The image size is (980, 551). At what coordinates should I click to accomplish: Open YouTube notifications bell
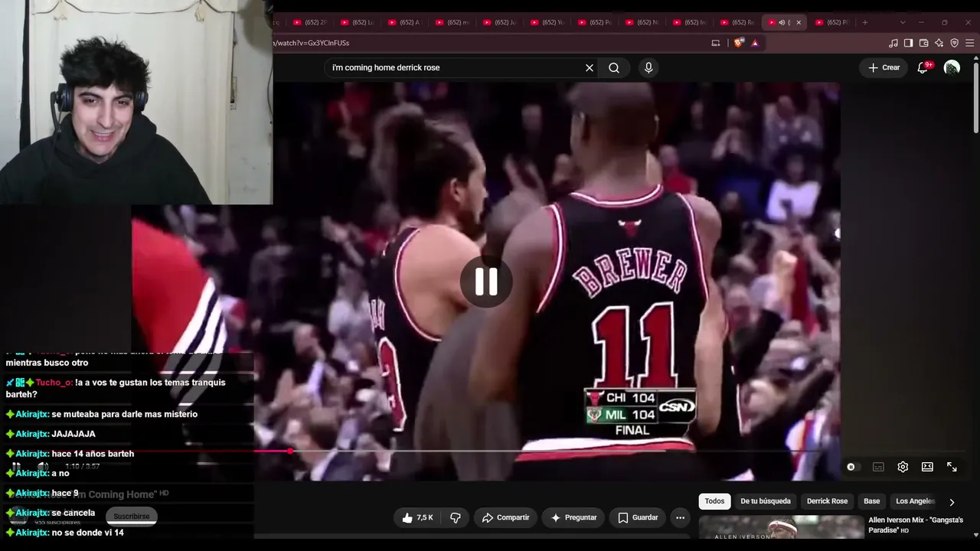pos(923,67)
